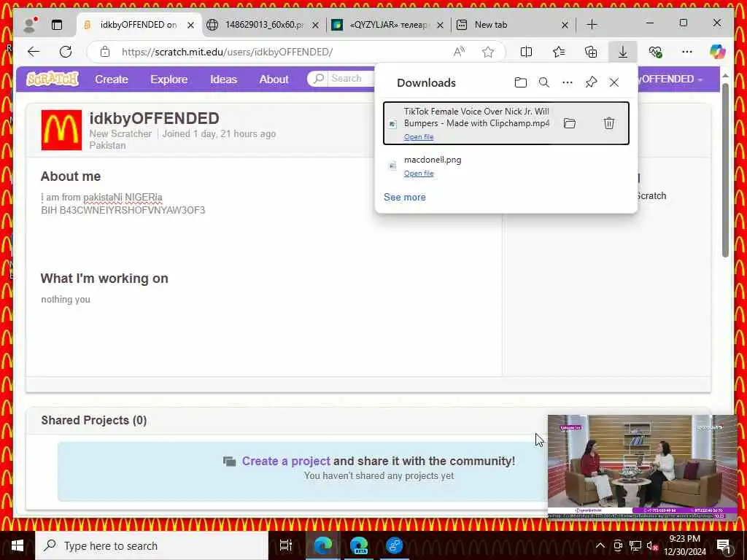Click the picture-in-picture video overlay

tap(642, 467)
